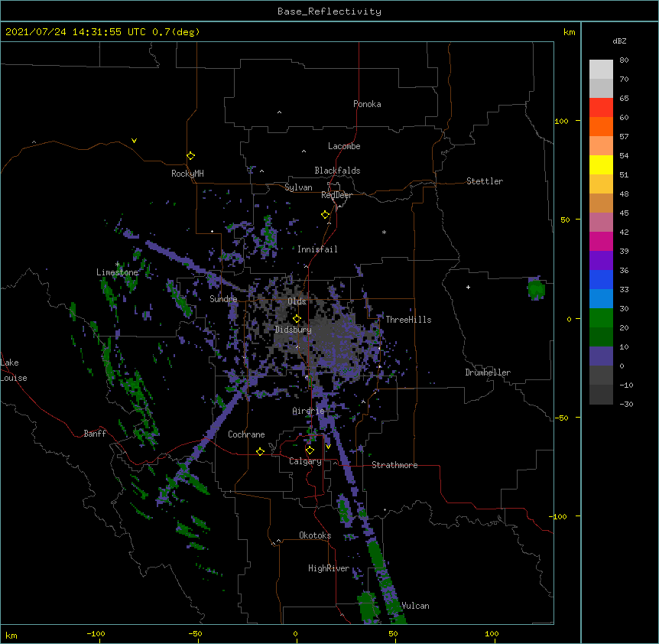This screenshot has height=644, width=659.
Task: Click the asterisk marker east of Innisfail
Action: tap(384, 232)
